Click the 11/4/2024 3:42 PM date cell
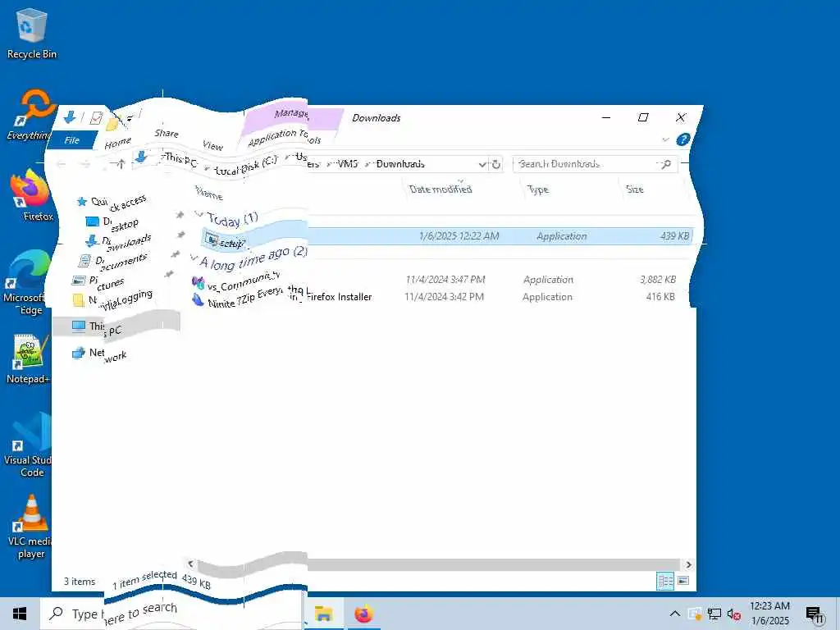840x630 pixels. click(x=444, y=297)
